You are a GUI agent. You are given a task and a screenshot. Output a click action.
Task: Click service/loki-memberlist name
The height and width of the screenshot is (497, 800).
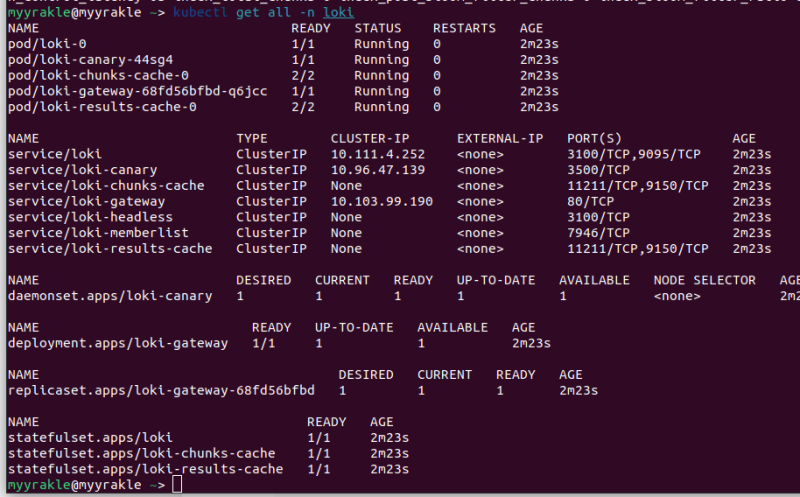(x=98, y=233)
